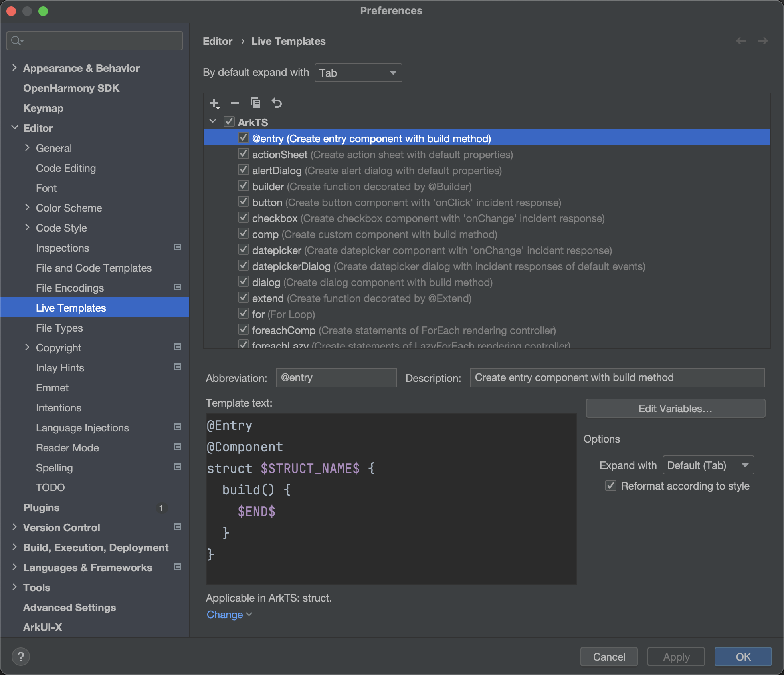Viewport: 784px width, 675px height.
Task: Open Edit Variables dialog
Action: pos(675,409)
